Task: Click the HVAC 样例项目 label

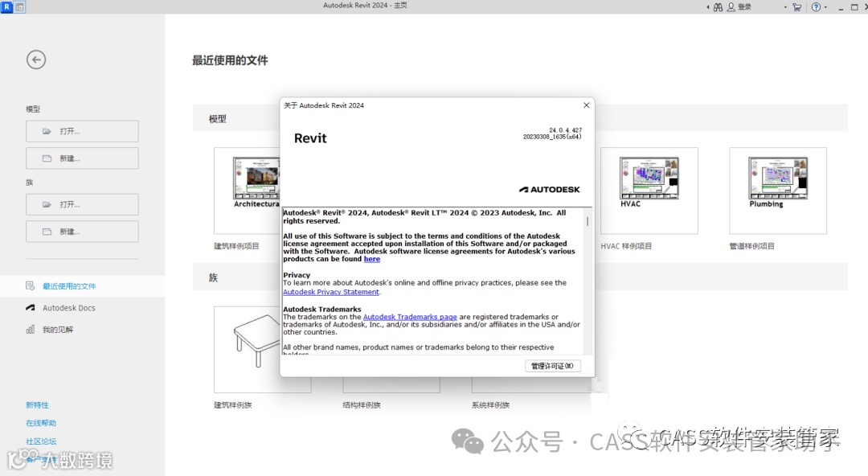Action: (x=626, y=246)
